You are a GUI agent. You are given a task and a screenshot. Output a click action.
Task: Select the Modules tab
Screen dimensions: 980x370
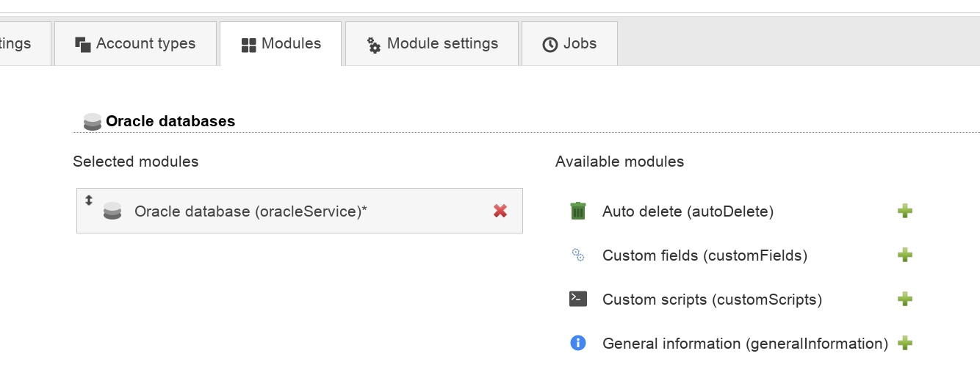[281, 44]
